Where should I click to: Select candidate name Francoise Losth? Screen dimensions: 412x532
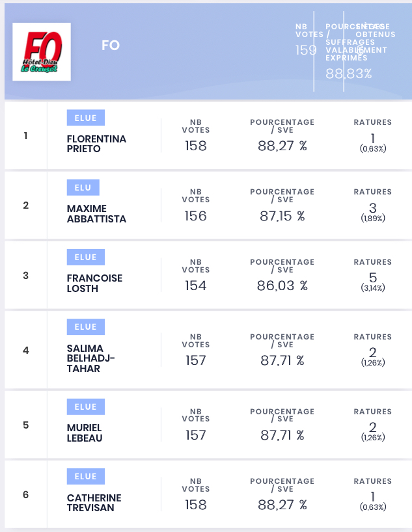[x=94, y=284]
